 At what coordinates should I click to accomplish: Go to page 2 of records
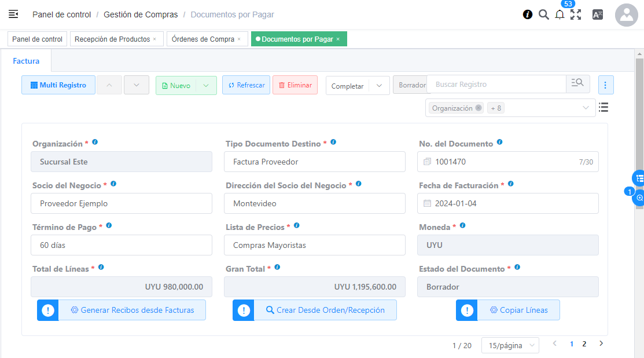(584, 344)
